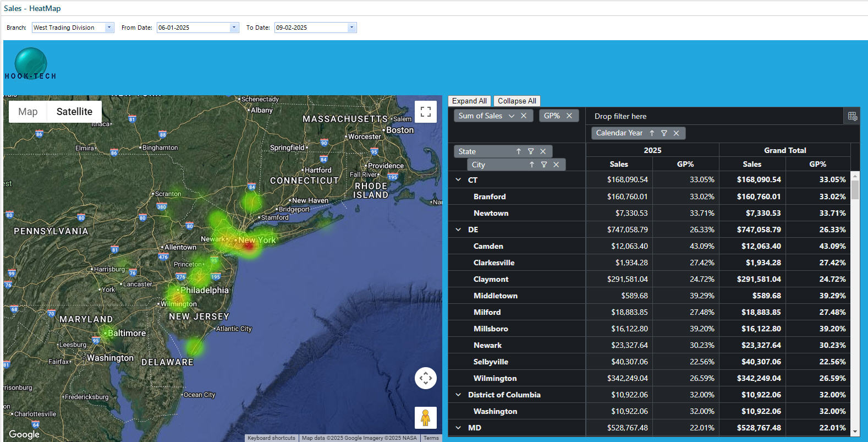Click the Expand All button

click(x=469, y=101)
